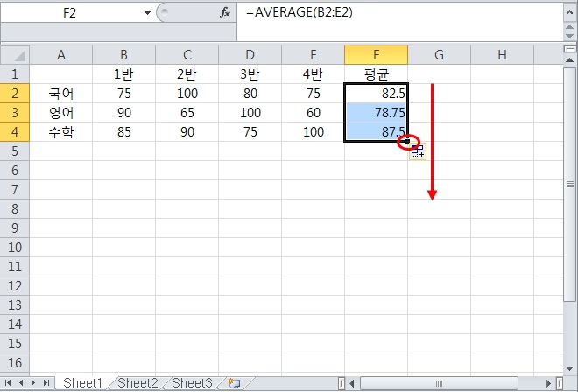Select the 영어 cell
This screenshot has width=578, height=392.
click(x=61, y=112)
